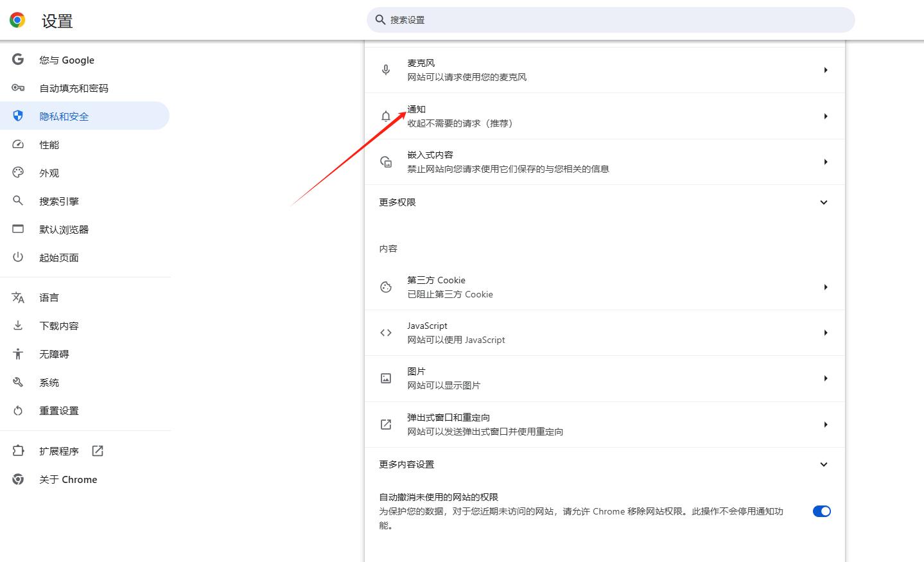Click the Chrome icon for 关于 Chrome

tap(18, 479)
